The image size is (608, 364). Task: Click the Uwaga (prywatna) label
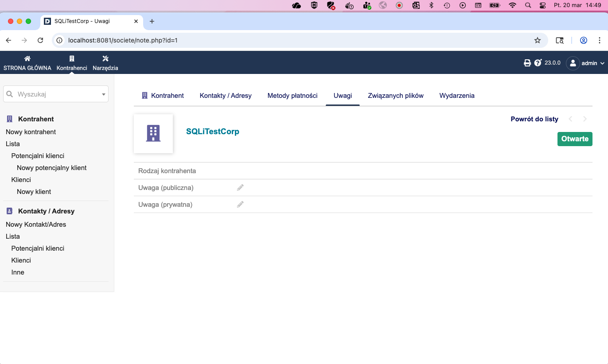click(x=165, y=205)
